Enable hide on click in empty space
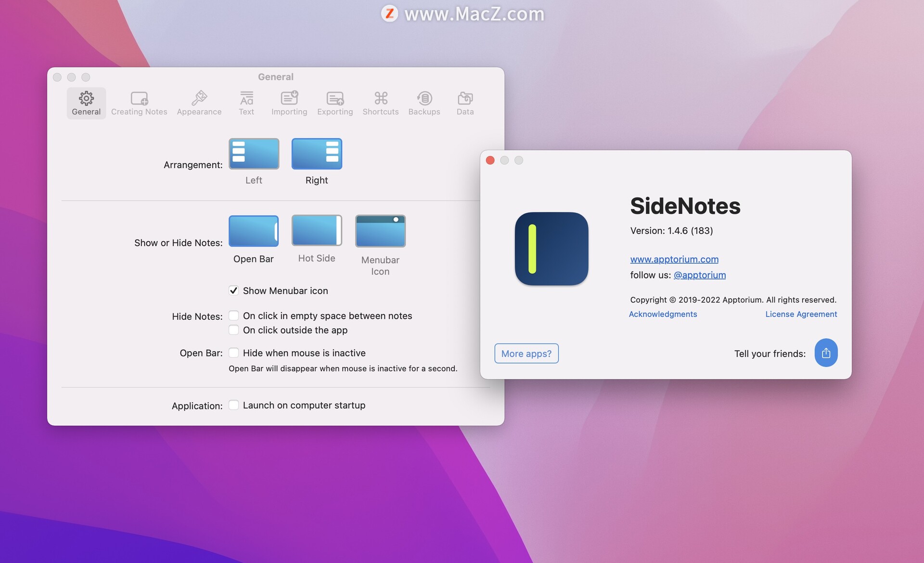 [x=233, y=315]
